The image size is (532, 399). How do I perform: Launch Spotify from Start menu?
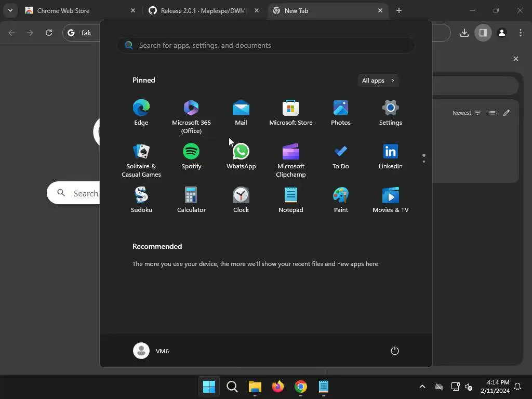[191, 156]
